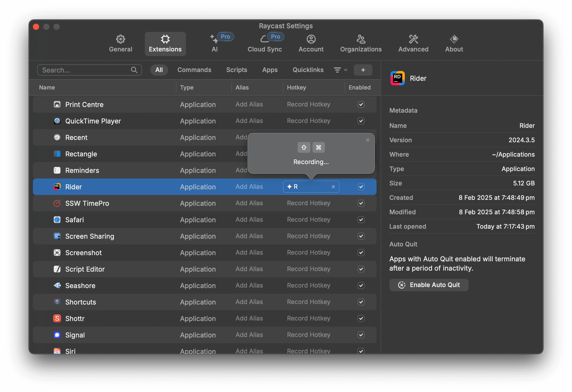Click the Signal app icon
The height and width of the screenshot is (392, 572).
click(57, 335)
